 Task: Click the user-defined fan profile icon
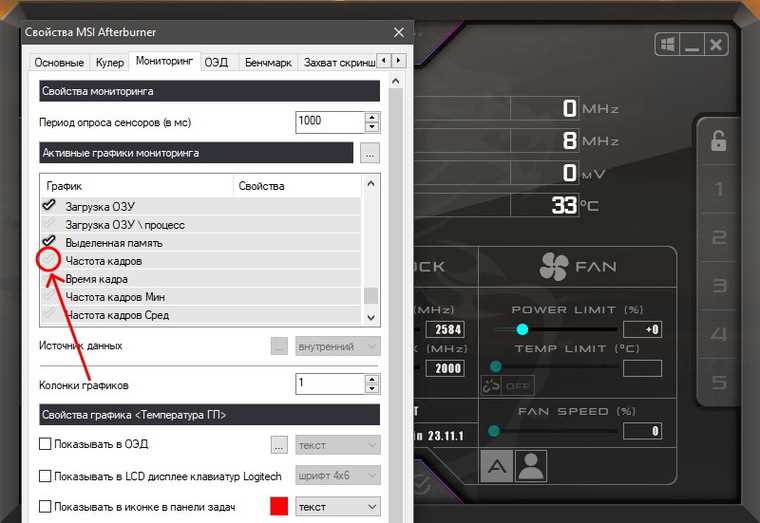pyautogui.click(x=531, y=466)
